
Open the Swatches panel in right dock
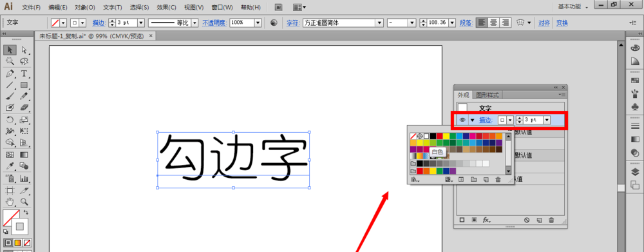635,81
